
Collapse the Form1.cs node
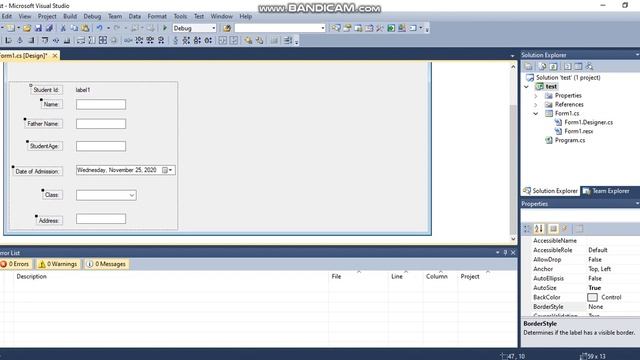536,113
